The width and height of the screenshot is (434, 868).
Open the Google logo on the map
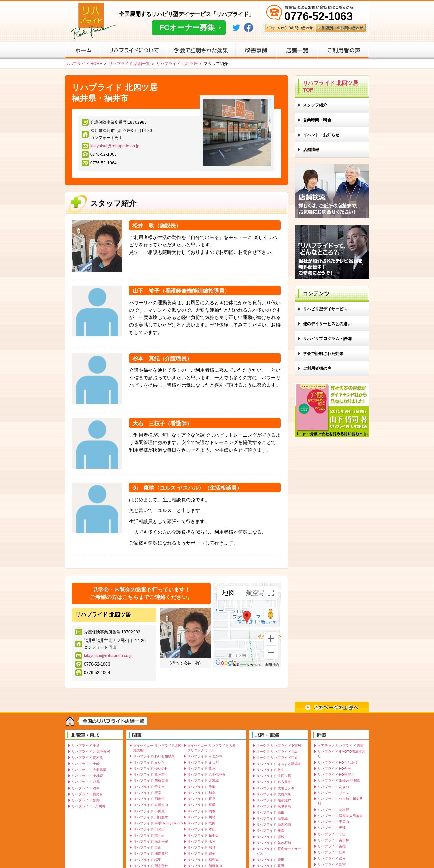coord(226,663)
